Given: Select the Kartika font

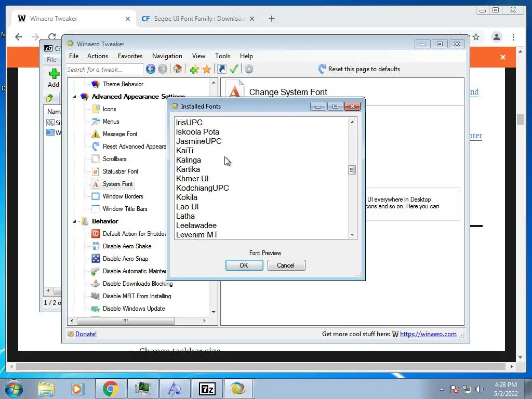Looking at the screenshot, I should tap(261, 169).
